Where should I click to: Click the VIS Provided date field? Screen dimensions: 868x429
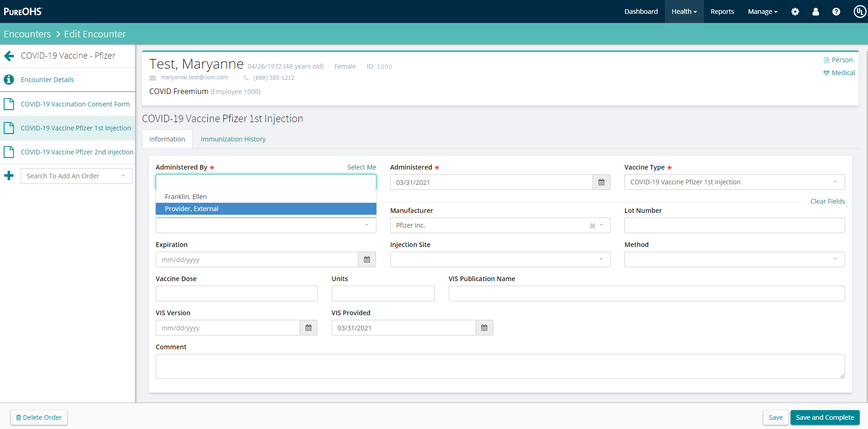(x=404, y=328)
